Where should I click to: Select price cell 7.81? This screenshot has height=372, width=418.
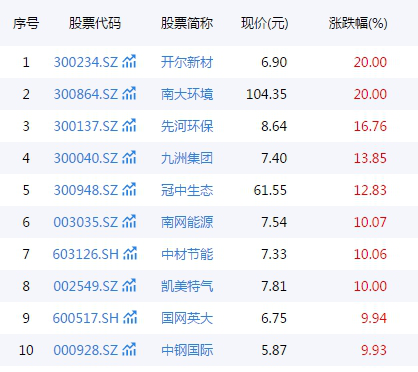[274, 286]
